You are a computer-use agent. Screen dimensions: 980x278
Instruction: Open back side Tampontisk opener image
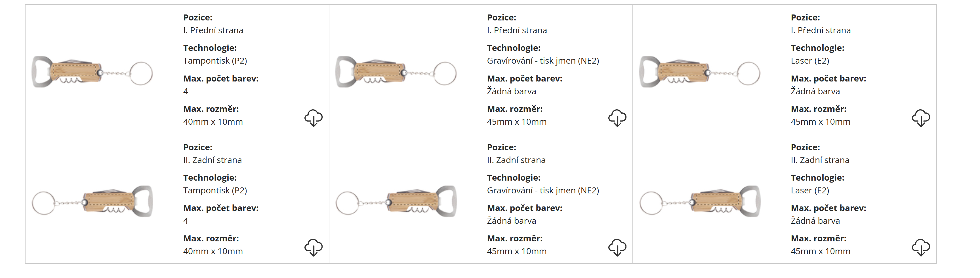coord(92,201)
